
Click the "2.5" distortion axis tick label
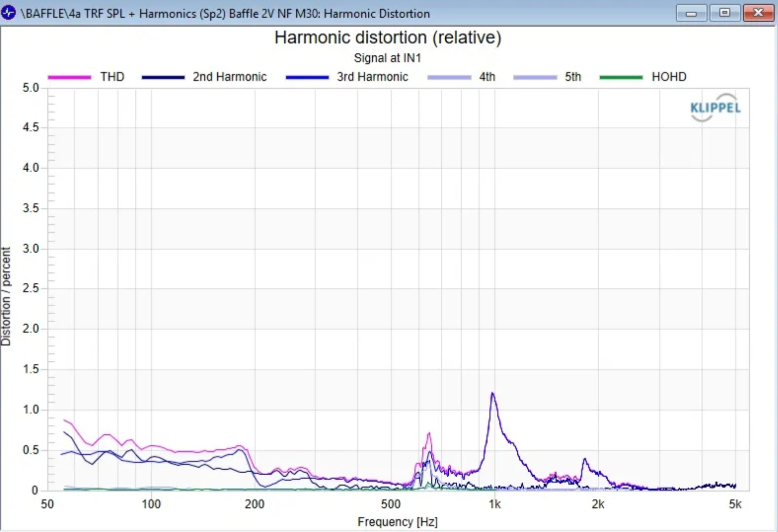(31, 288)
